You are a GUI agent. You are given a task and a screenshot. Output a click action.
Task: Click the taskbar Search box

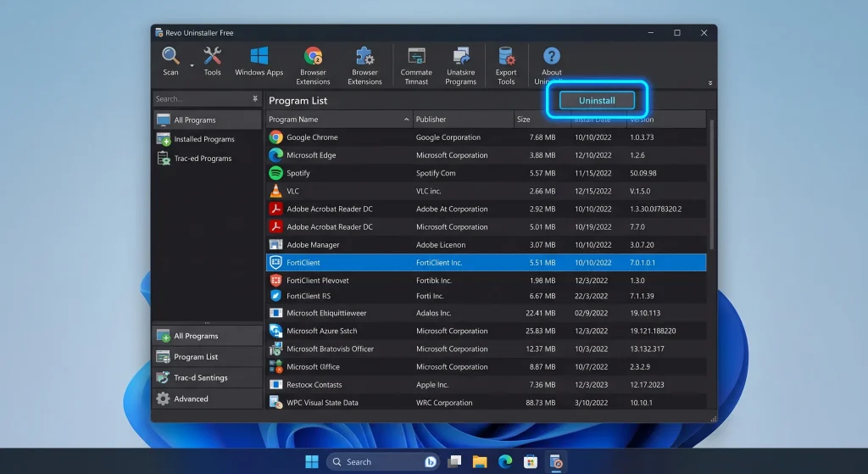tap(383, 461)
